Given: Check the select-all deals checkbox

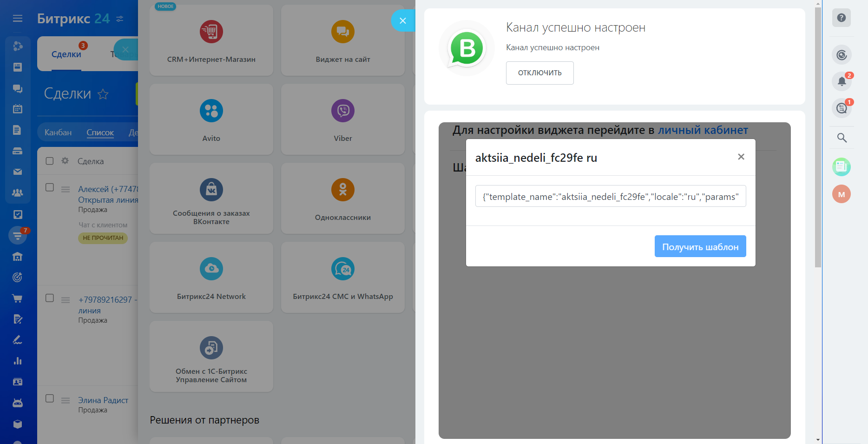Looking at the screenshot, I should point(50,161).
